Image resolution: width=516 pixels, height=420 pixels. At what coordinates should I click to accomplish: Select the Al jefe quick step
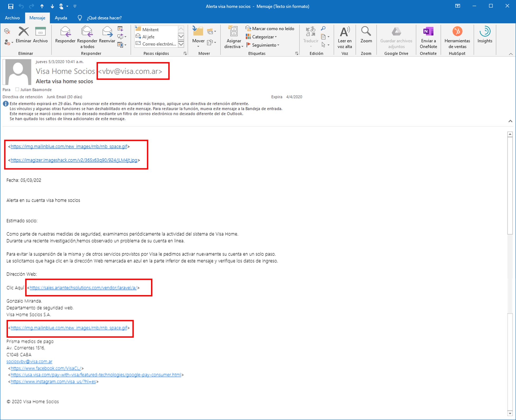[156, 37]
